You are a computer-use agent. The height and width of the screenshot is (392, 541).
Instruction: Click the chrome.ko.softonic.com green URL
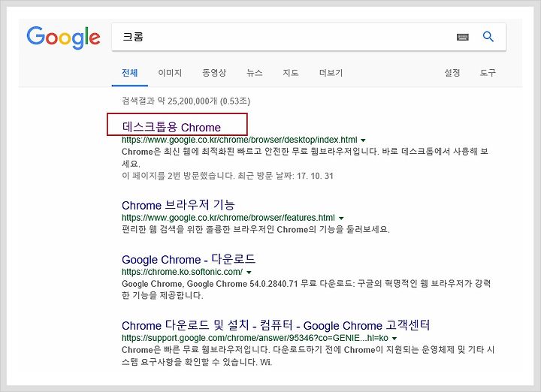tap(182, 272)
